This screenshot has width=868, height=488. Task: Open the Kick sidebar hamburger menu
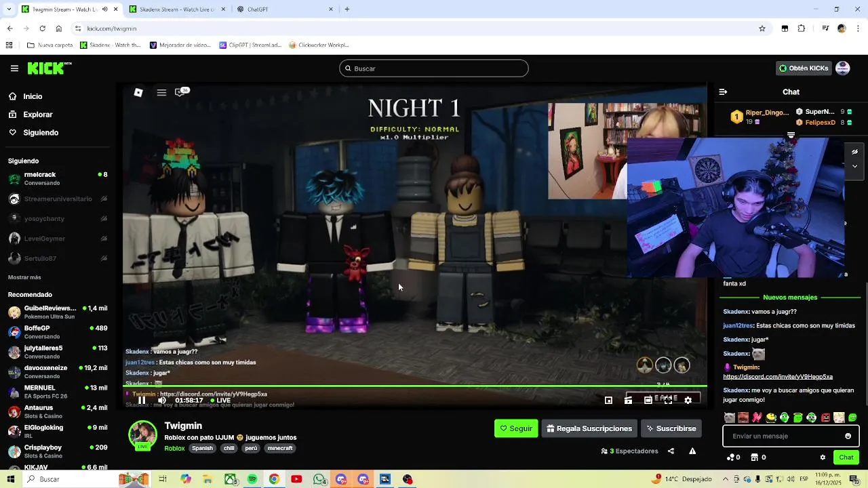tap(14, 68)
